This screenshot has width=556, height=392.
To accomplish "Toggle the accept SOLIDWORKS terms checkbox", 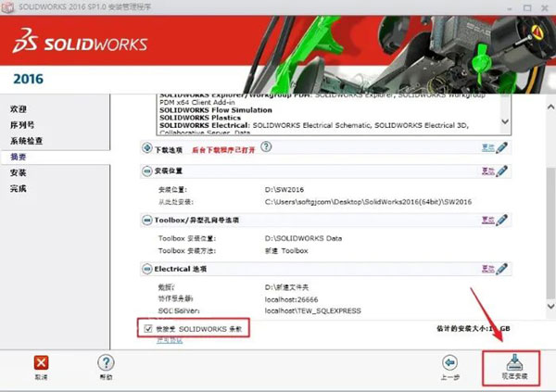I will (148, 328).
